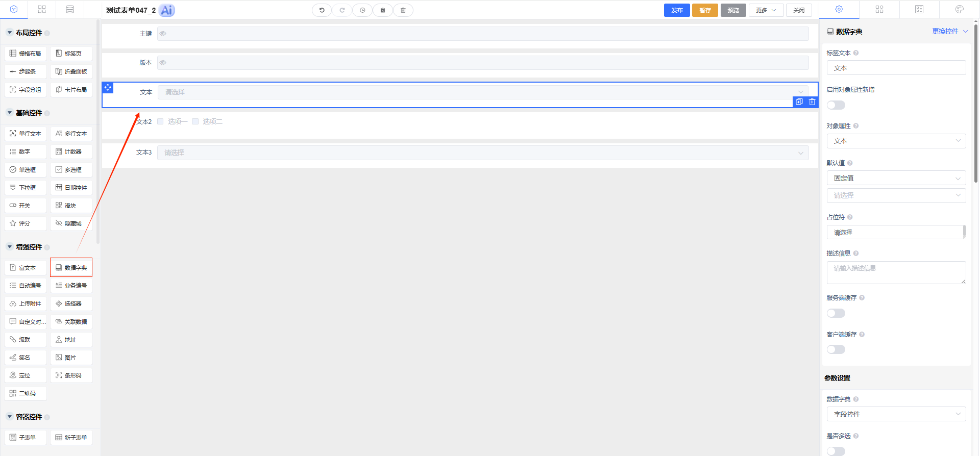Screen dimensions: 980x456
Task: Click the AI assistant icon beside form title
Action: click(x=167, y=10)
